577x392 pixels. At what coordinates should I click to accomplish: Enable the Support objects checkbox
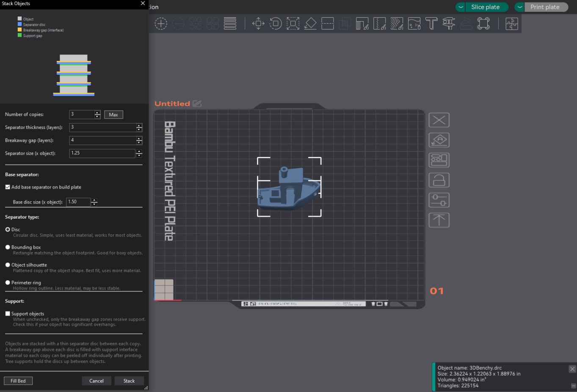[8, 314]
